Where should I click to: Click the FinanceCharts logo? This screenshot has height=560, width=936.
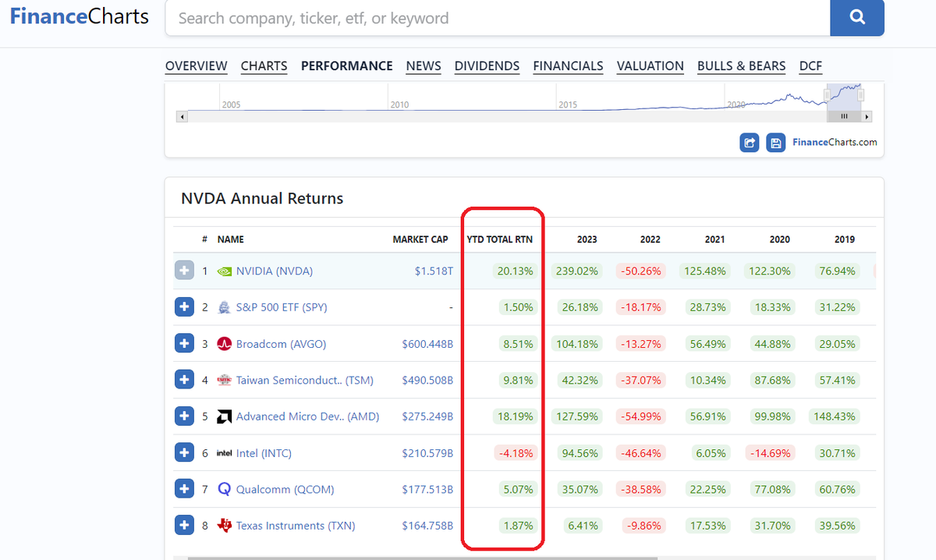tap(79, 16)
